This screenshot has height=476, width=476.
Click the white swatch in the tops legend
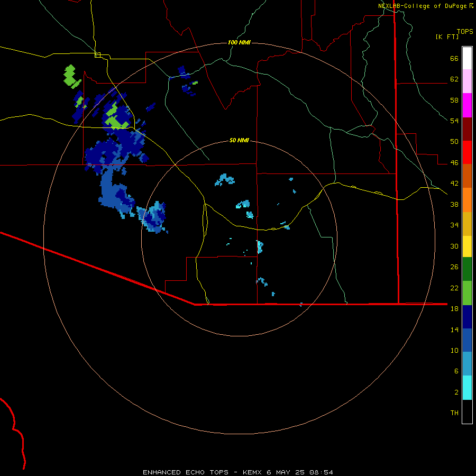click(x=467, y=58)
